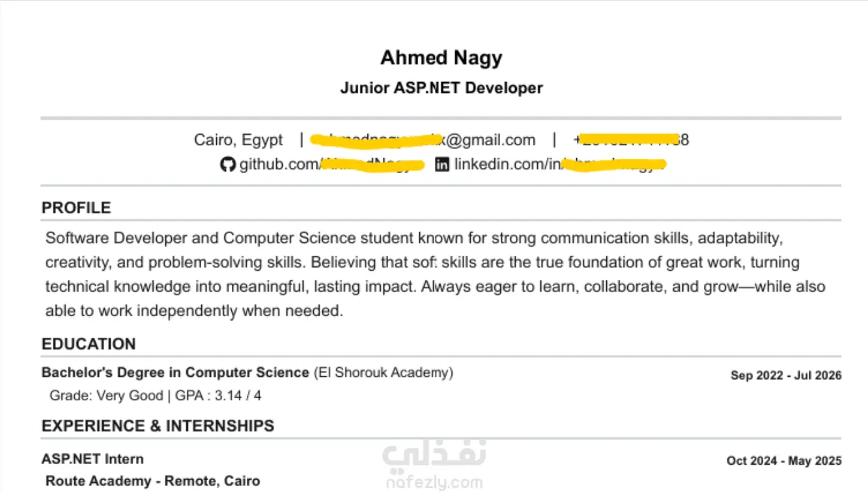868x492 pixels.
Task: Click the LinkedIn icon
Action: click(442, 165)
